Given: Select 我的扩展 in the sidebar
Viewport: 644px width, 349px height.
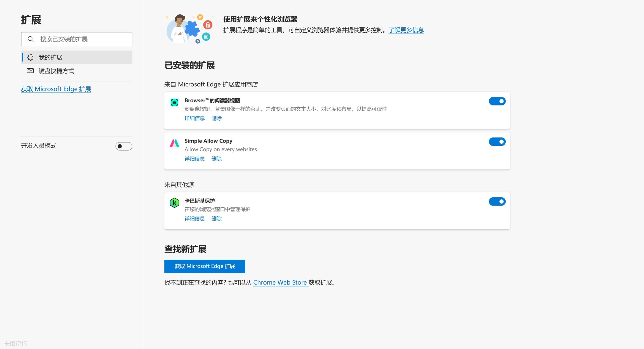Looking at the screenshot, I should (x=77, y=58).
